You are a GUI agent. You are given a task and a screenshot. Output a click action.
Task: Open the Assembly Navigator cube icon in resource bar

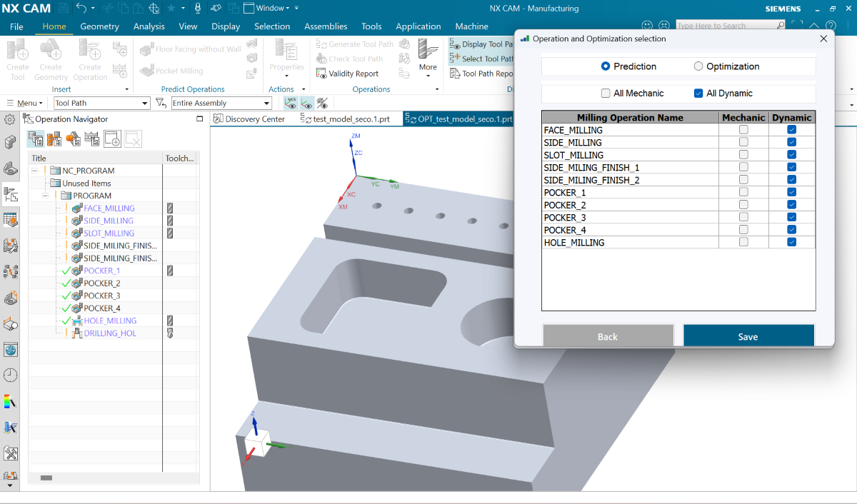coord(10,143)
